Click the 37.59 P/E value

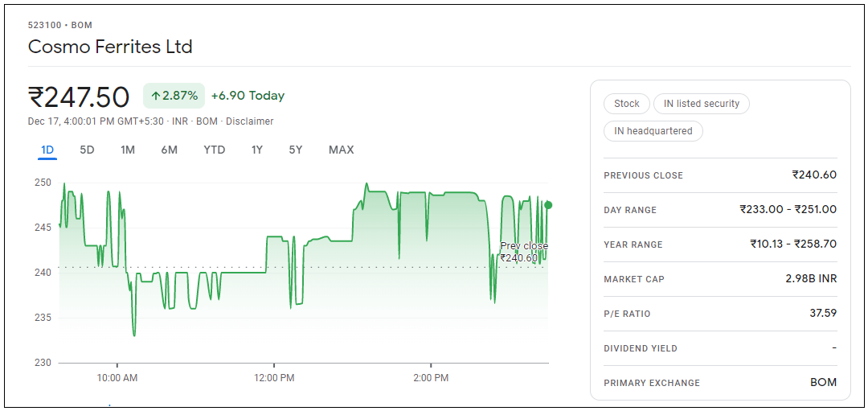[x=823, y=314]
